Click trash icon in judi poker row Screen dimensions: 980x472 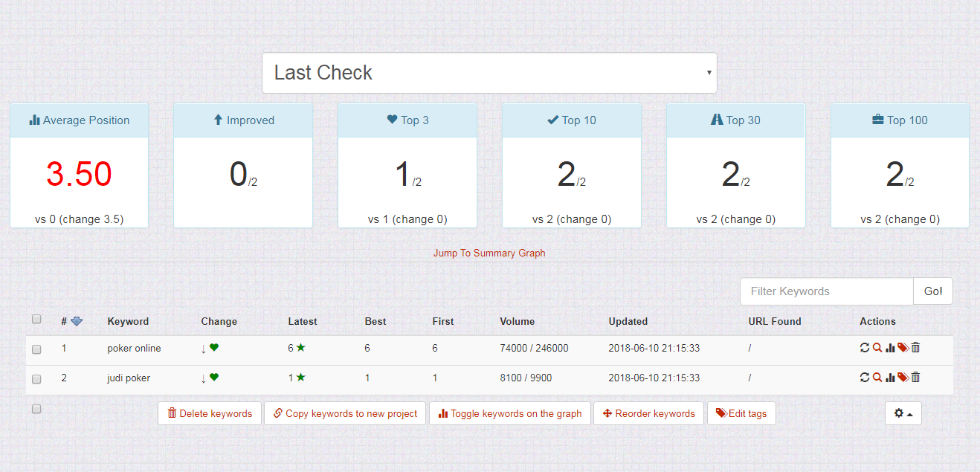pos(915,378)
